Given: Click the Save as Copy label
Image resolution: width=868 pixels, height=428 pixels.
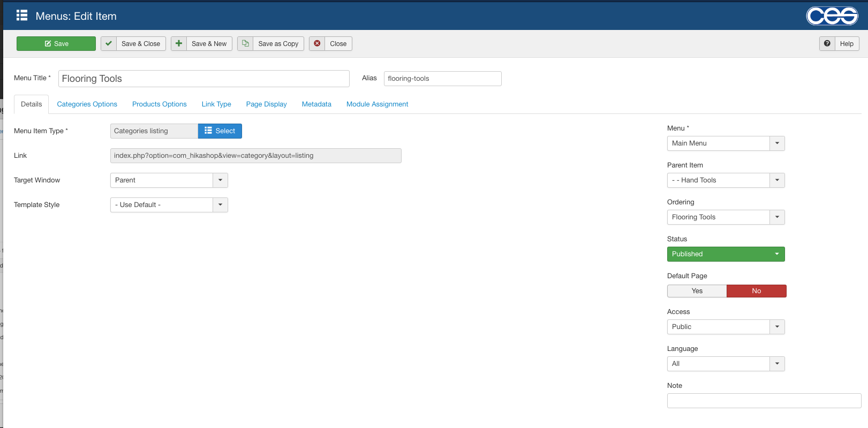Looking at the screenshot, I should (x=278, y=44).
